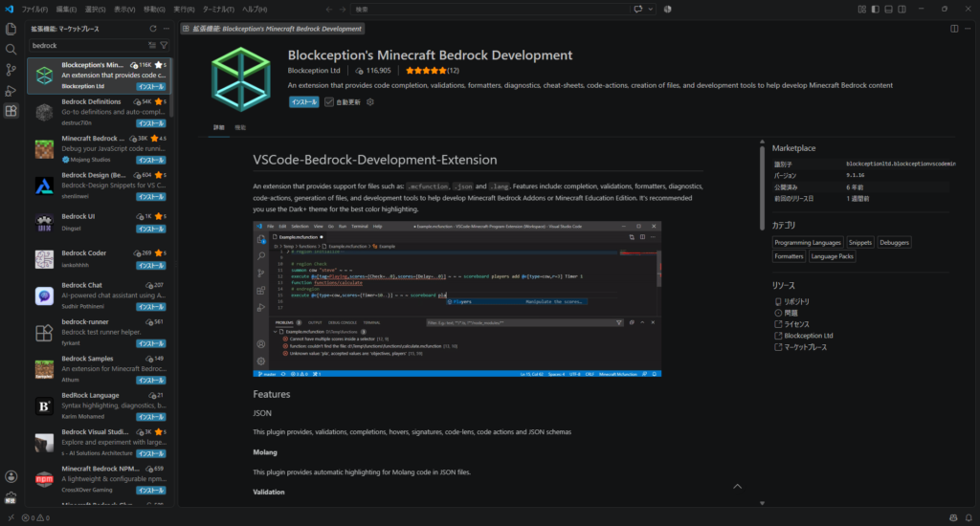Open the editor's more actions (...) menu
980x526 pixels.
(x=968, y=29)
